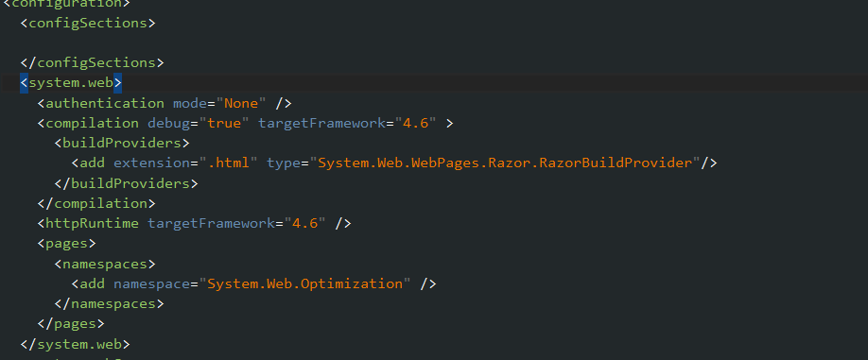The image size is (868, 360).
Task: Click the debug attribute name
Action: 169,124
